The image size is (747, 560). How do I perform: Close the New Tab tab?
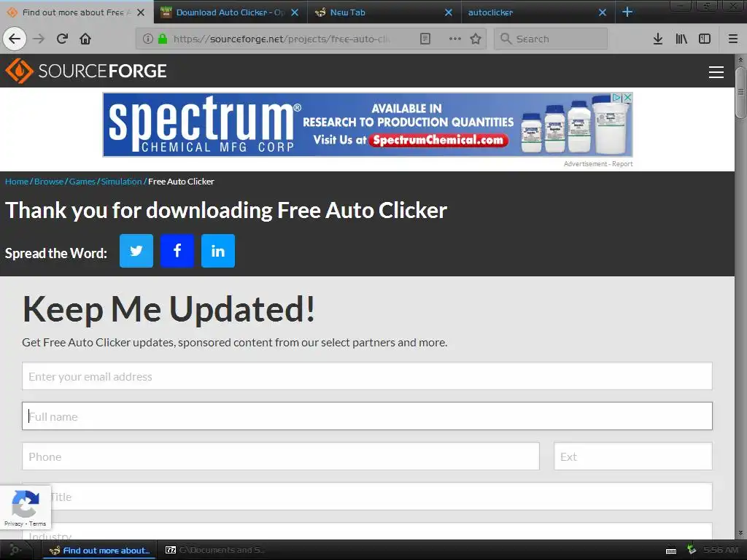pos(449,12)
